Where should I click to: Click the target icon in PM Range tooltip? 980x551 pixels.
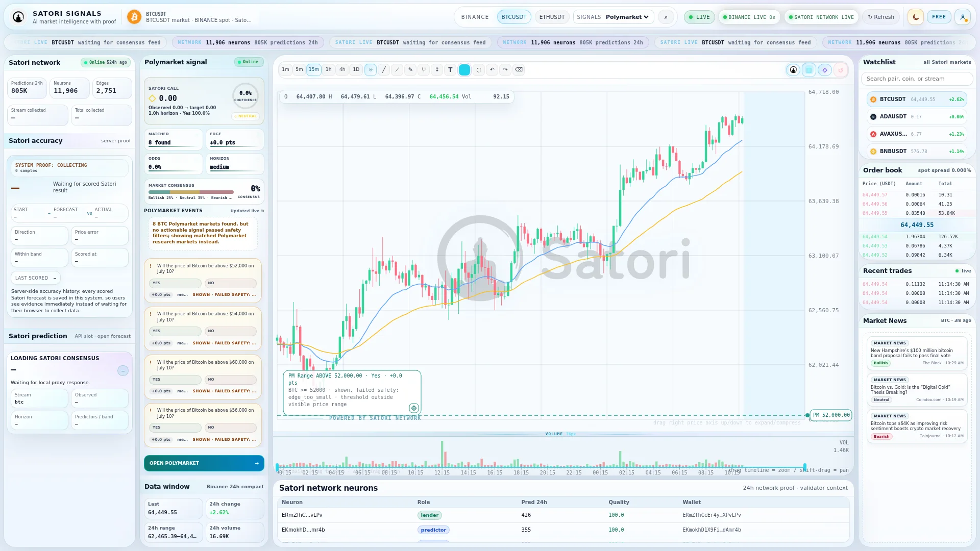coord(414,408)
